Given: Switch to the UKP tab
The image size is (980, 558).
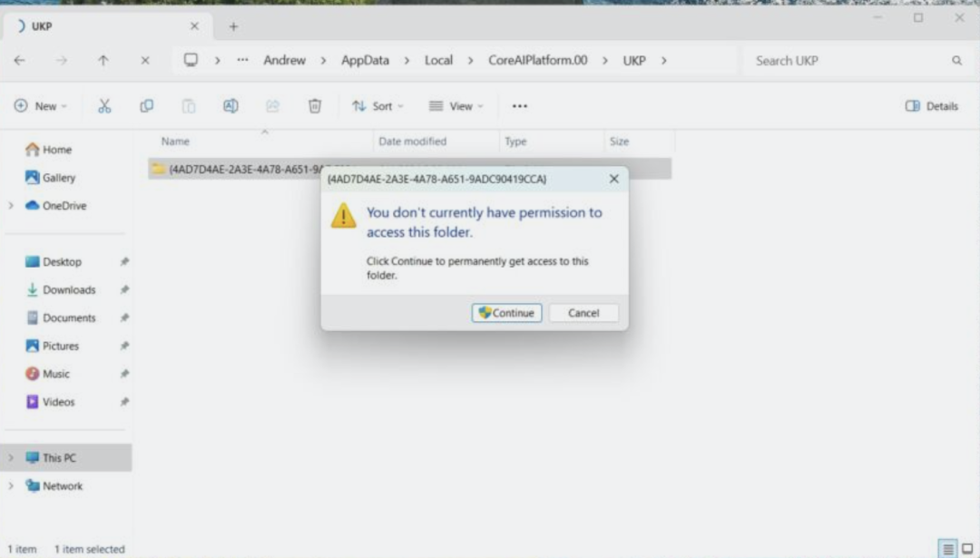Looking at the screenshot, I should click(107, 26).
